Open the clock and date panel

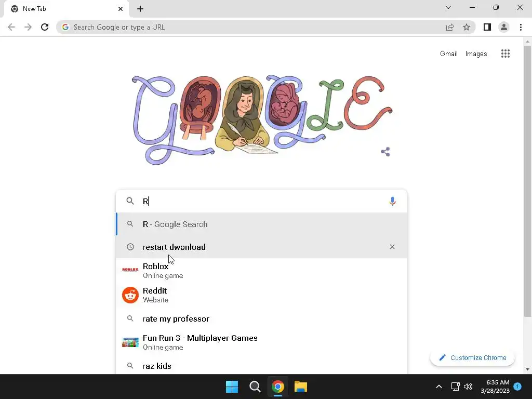click(x=495, y=387)
